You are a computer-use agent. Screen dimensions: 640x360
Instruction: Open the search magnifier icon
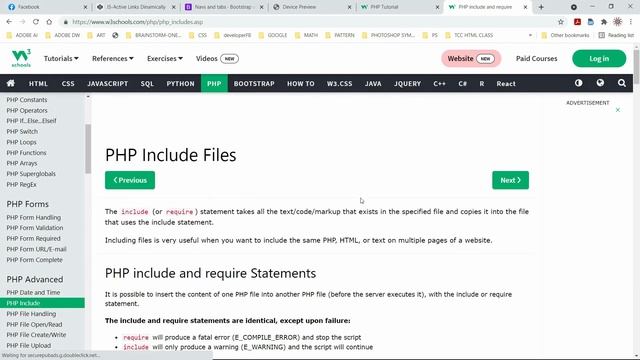coord(622,83)
